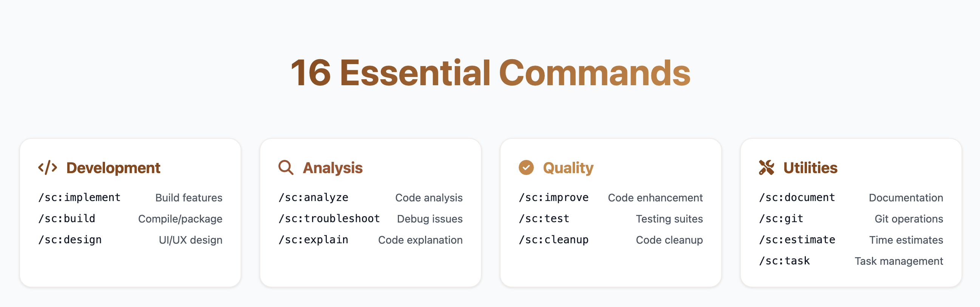Select the /sc:implement command
This screenshot has width=980, height=307.
pos(79,198)
